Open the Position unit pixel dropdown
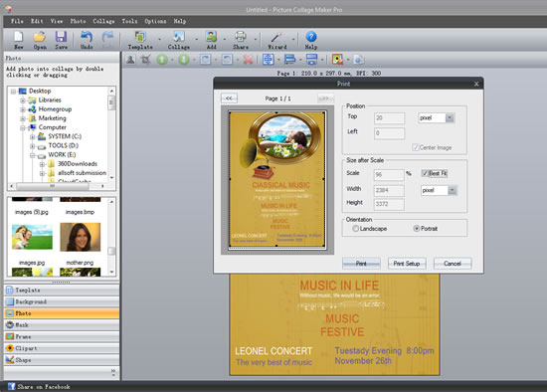547x392 pixels. point(450,118)
